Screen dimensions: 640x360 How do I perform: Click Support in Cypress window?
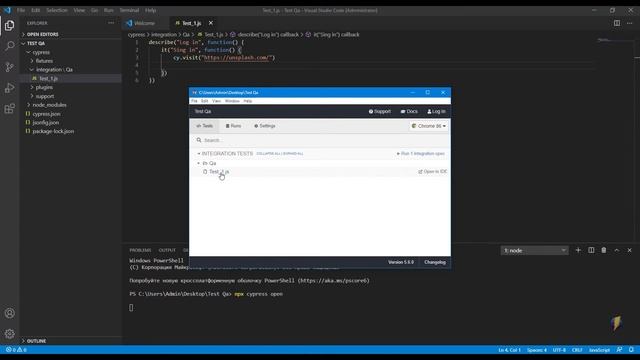click(x=380, y=111)
